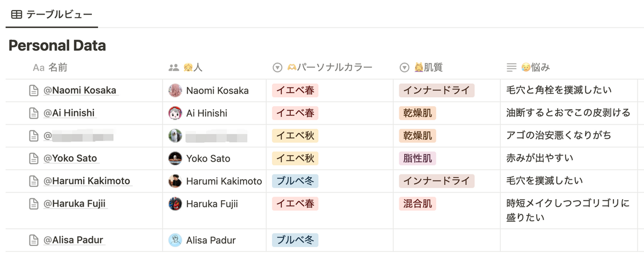Click Alisa Padur's empty 悩み cell
The width and height of the screenshot is (644, 256).
click(568, 240)
